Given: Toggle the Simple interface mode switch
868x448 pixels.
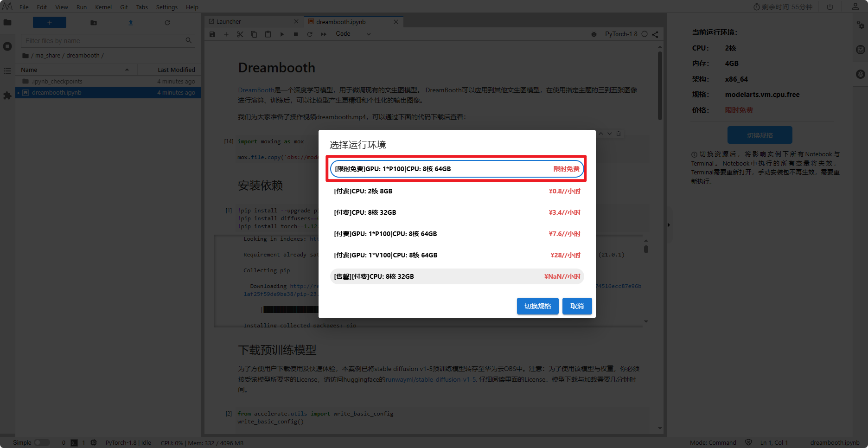Looking at the screenshot, I should coord(42,442).
